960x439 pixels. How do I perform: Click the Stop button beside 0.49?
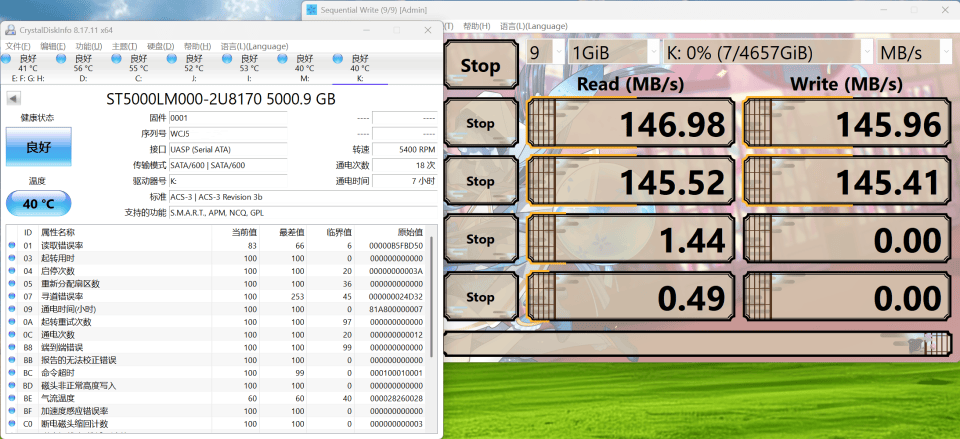(481, 297)
